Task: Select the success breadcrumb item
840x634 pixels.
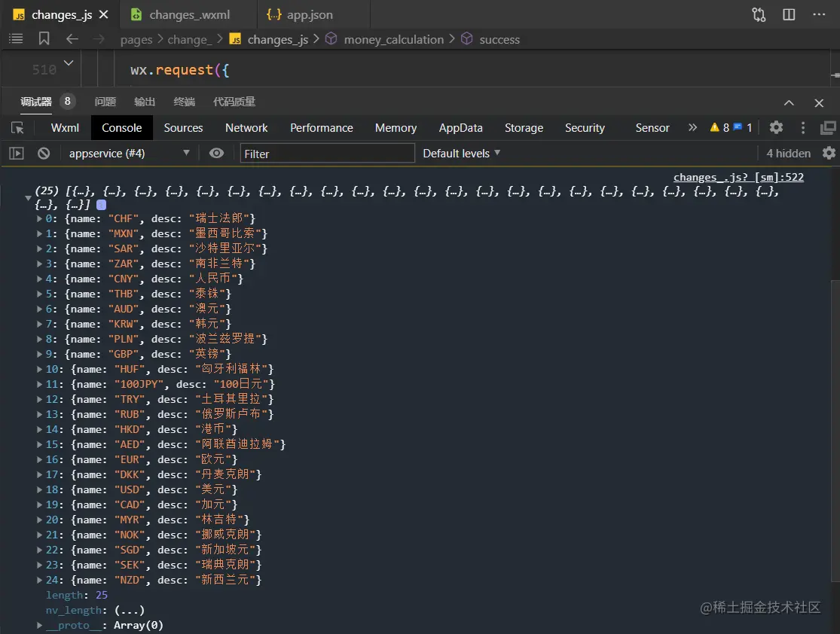Action: point(499,39)
